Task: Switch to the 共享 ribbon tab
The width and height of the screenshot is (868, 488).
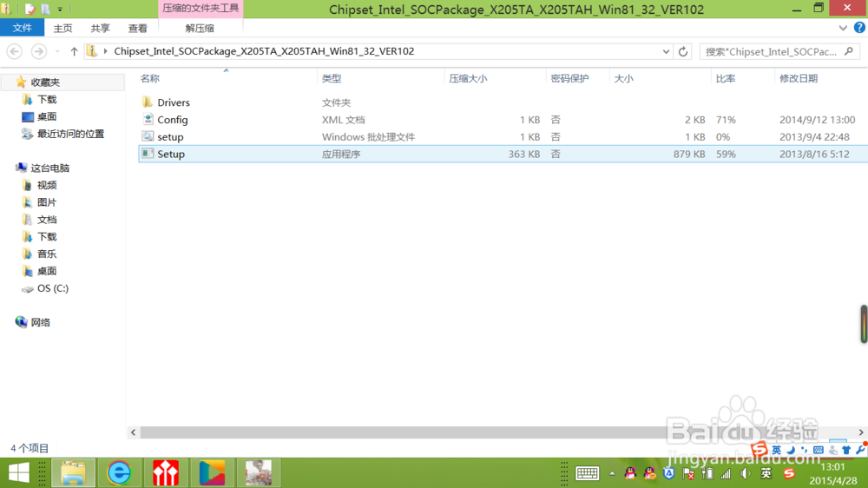Action: point(100,29)
